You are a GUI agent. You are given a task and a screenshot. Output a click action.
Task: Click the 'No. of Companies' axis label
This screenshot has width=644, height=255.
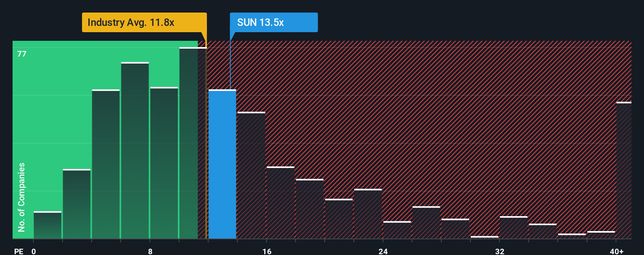[x=21, y=197]
